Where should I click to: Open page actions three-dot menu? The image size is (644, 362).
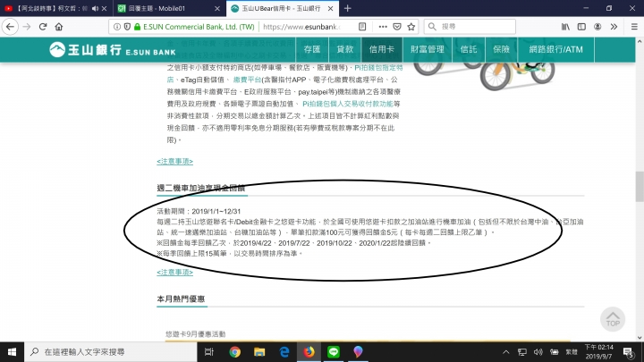tap(383, 27)
